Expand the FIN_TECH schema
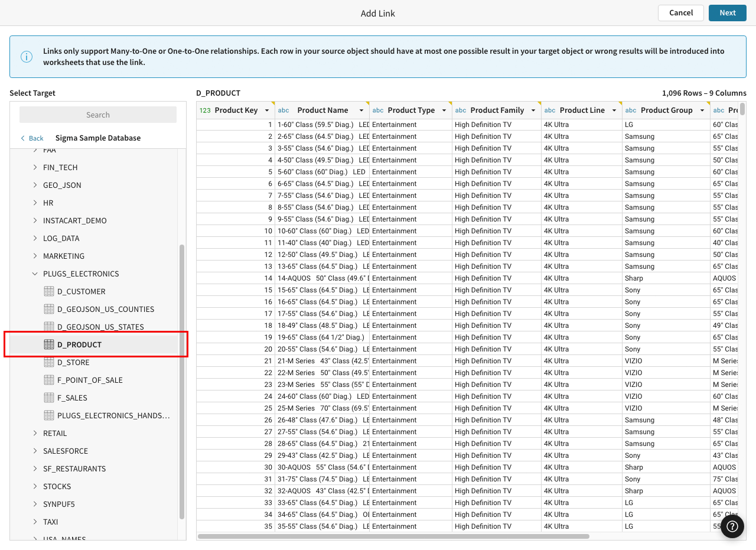The height and width of the screenshot is (550, 756). point(35,167)
